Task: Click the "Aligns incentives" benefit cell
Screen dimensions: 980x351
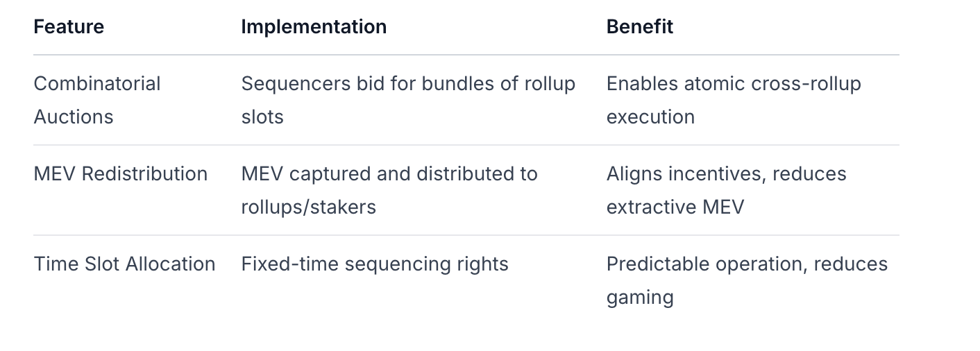Action: tap(726, 190)
